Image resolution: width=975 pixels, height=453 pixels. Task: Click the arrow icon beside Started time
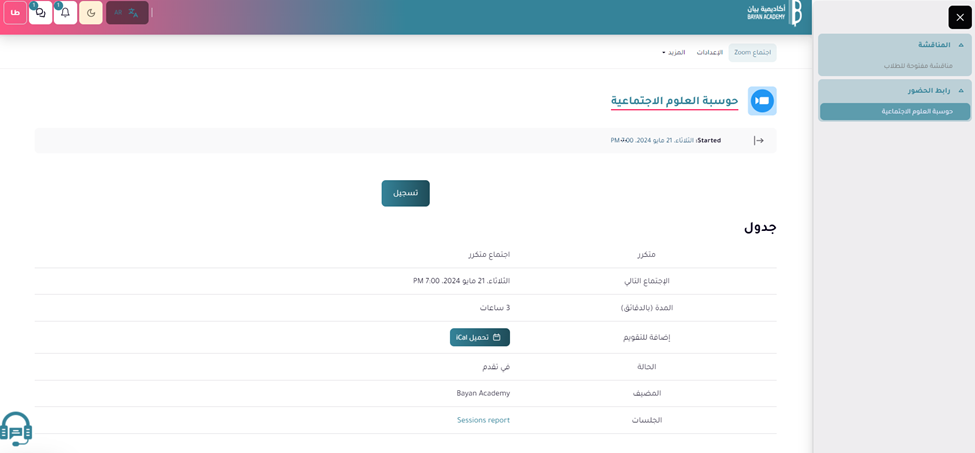coord(758,141)
